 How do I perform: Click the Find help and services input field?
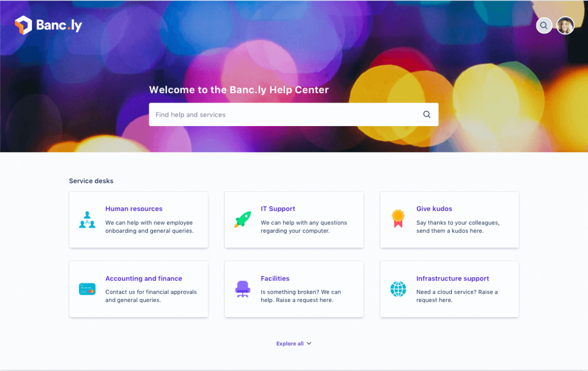(262, 114)
